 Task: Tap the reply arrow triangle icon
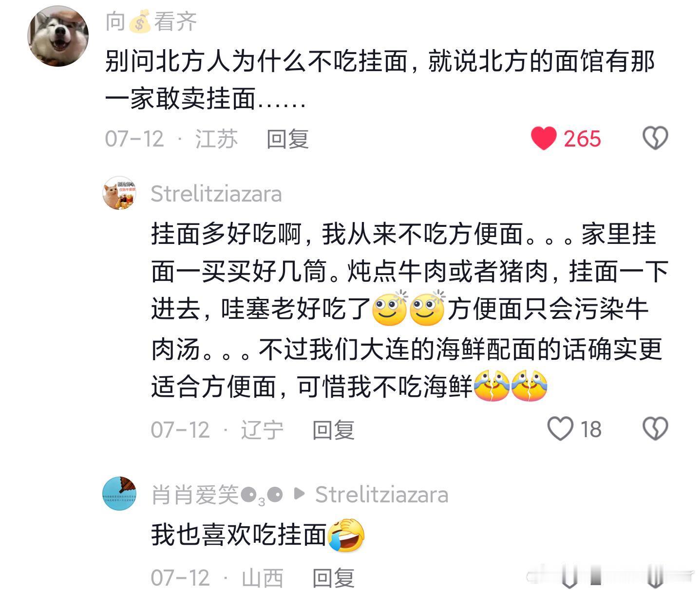pos(300,494)
